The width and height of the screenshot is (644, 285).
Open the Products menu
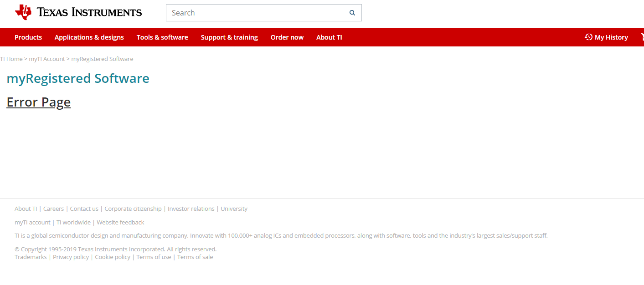pos(28,37)
